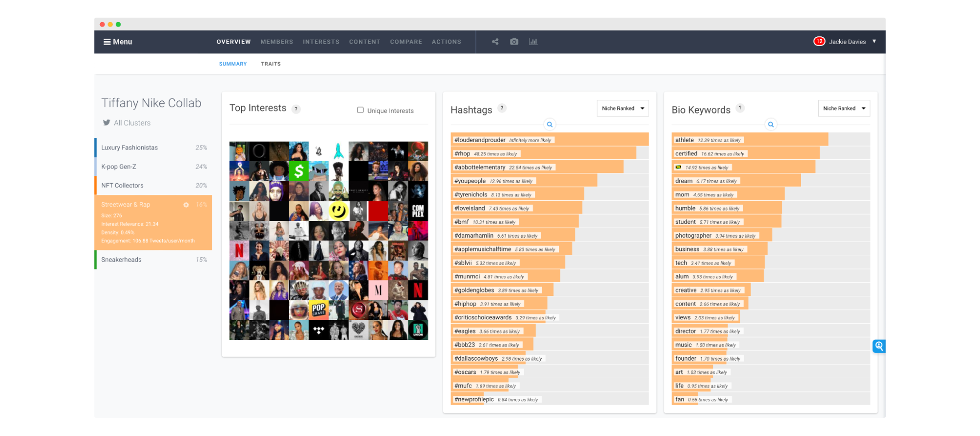Open help for Hashtags panel
The image size is (980, 436).
point(502,108)
